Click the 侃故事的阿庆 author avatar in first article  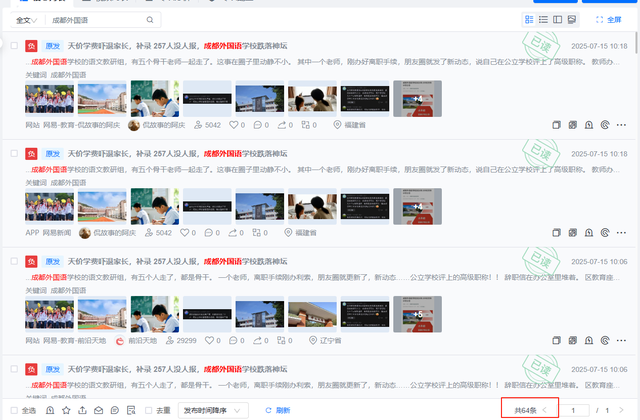[134, 125]
